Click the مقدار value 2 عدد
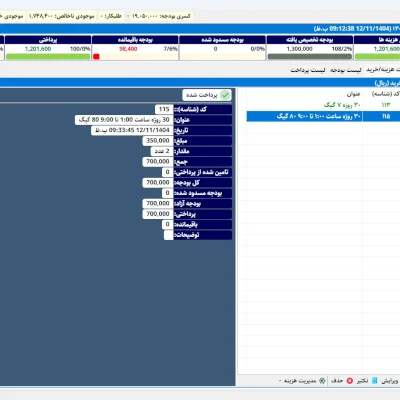This screenshot has height=400, width=400. 162,151
